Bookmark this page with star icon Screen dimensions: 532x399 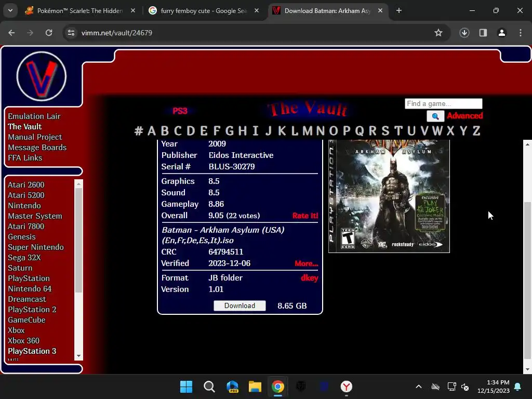[x=438, y=33]
